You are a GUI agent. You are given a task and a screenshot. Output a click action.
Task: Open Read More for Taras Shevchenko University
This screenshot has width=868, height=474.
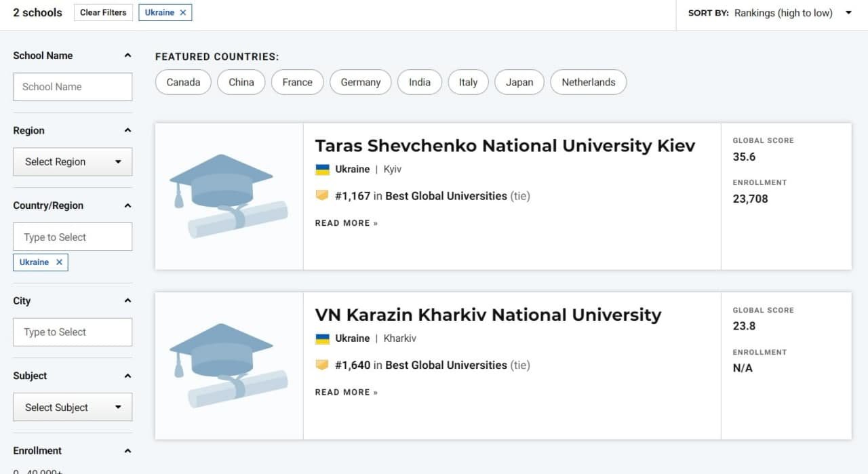pos(346,223)
